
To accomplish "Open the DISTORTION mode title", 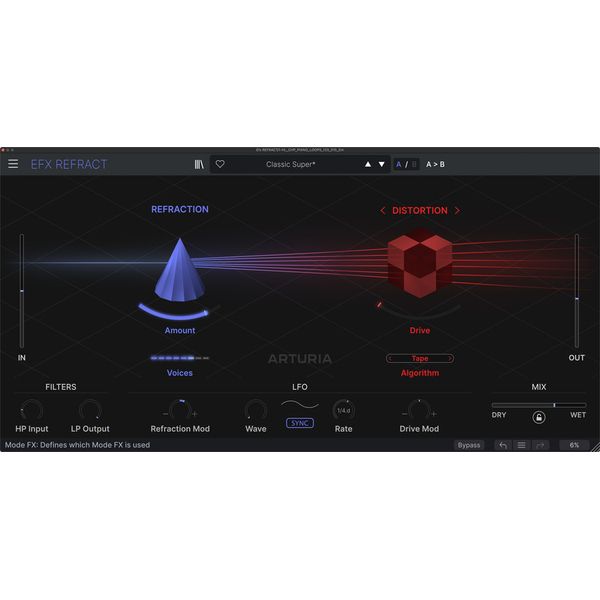I will tap(420, 210).
